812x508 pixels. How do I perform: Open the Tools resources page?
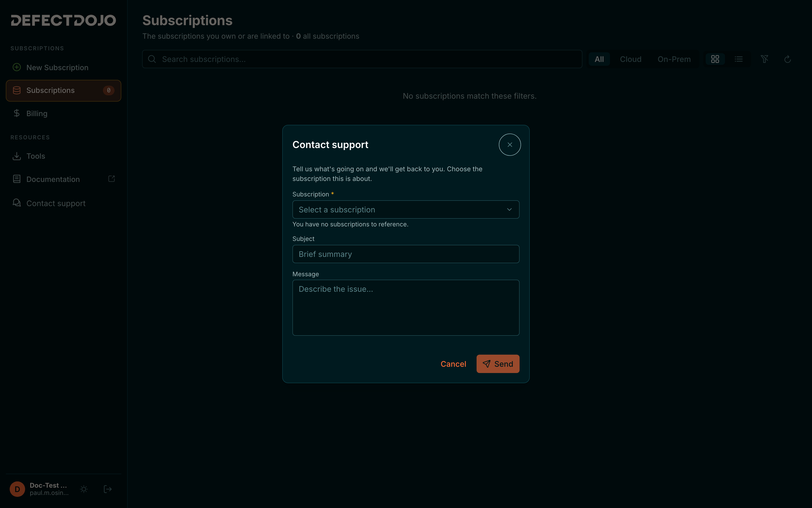(x=63, y=156)
